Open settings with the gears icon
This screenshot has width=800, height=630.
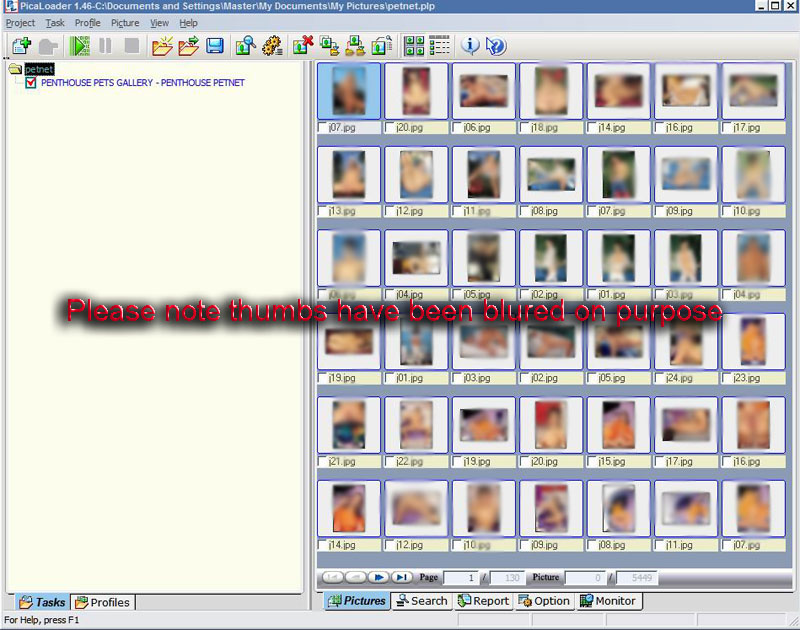pyautogui.click(x=272, y=46)
